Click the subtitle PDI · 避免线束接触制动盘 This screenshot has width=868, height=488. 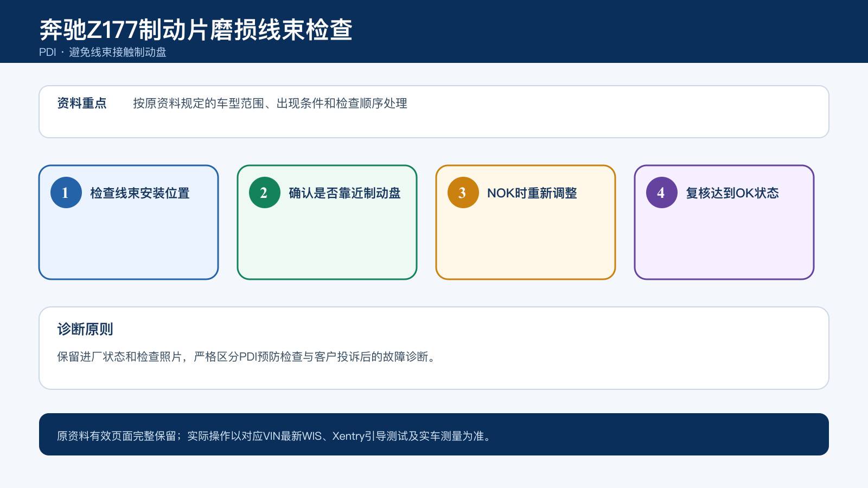point(103,52)
